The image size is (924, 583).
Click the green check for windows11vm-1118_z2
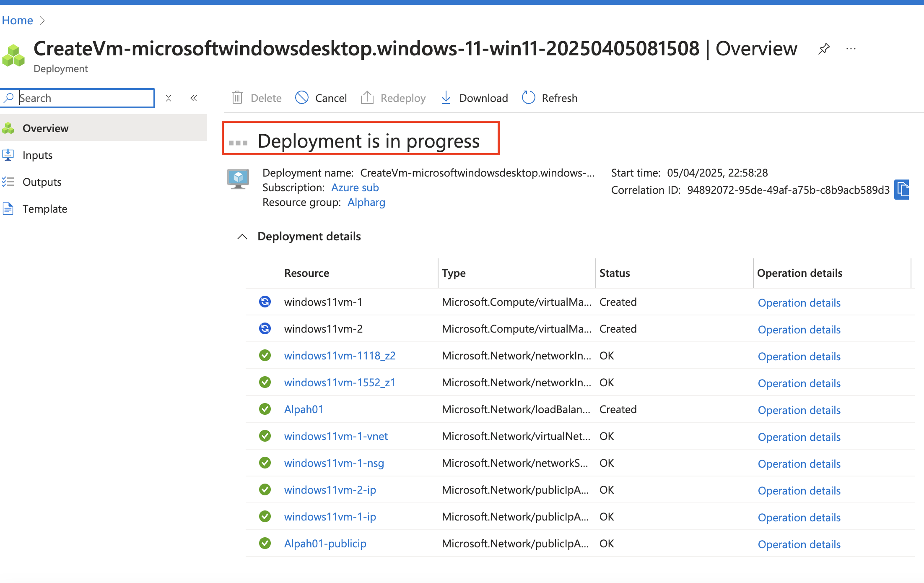click(x=265, y=356)
